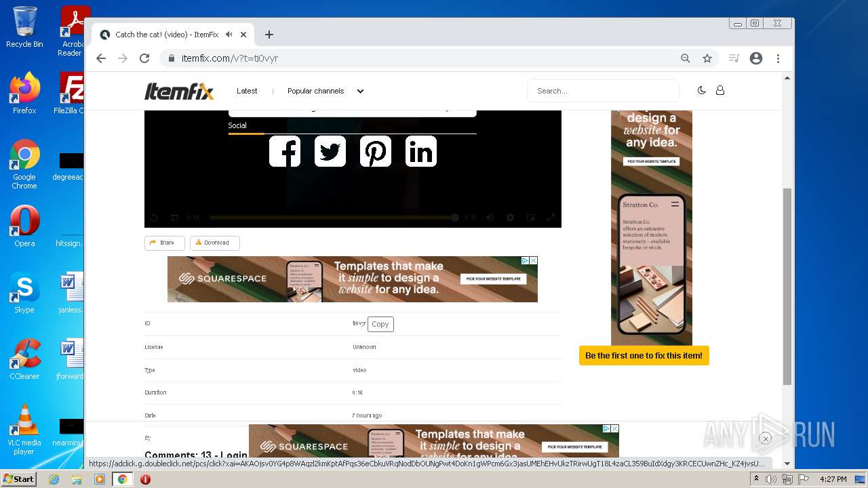Open the AdChoices icon on the middle banner
The height and width of the screenshot is (488, 868).
[x=525, y=260]
